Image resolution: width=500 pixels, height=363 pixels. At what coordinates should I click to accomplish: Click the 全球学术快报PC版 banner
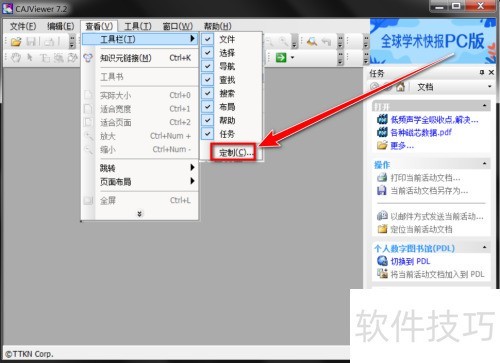(x=433, y=41)
